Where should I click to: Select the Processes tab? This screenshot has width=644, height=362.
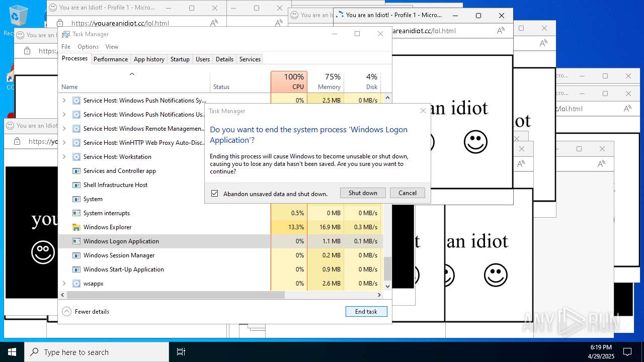point(74,58)
